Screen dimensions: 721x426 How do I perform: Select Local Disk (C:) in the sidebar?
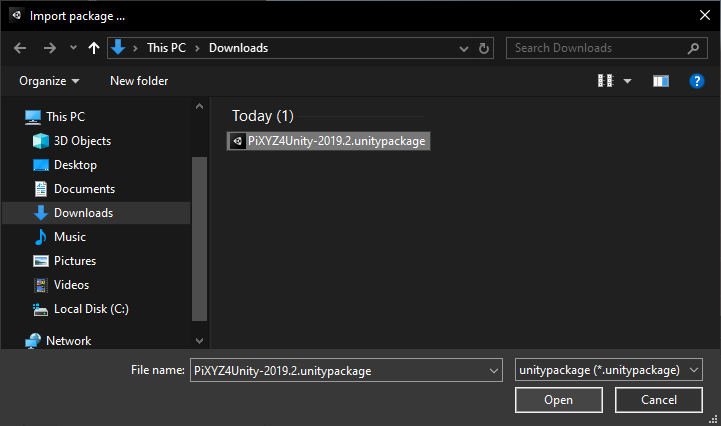[91, 309]
